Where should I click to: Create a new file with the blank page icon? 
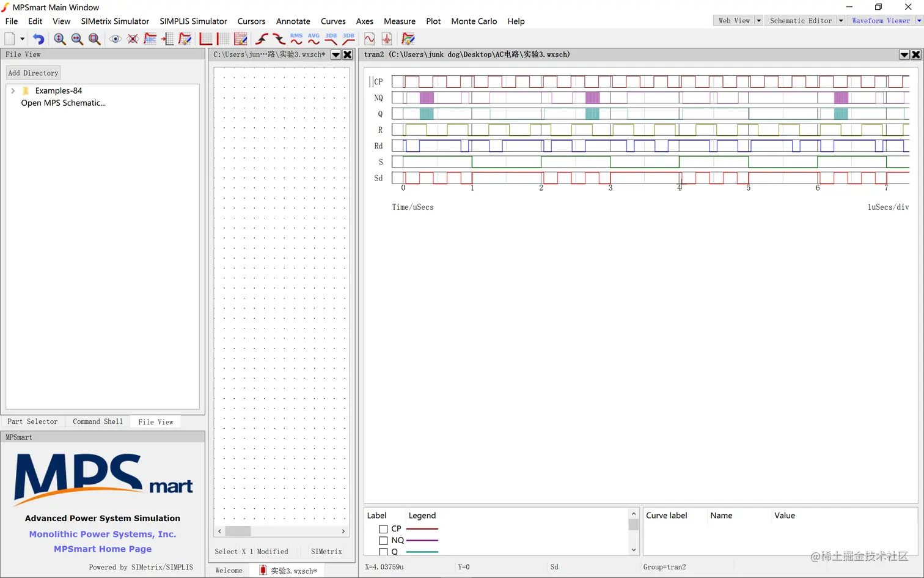10,39
